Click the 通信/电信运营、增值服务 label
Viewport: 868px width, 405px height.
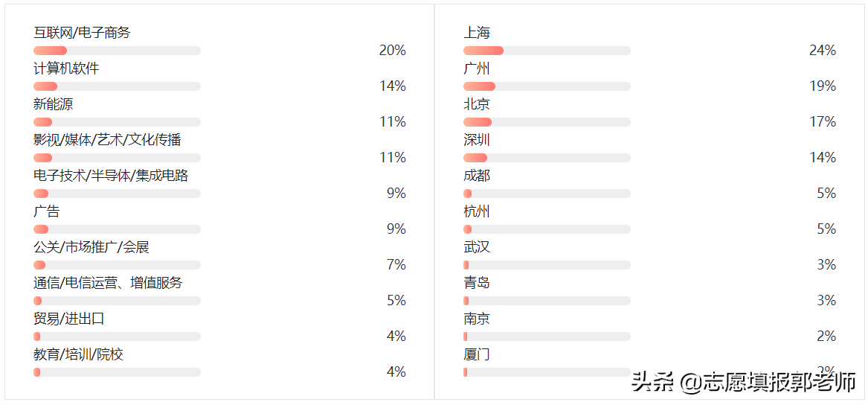[108, 283]
